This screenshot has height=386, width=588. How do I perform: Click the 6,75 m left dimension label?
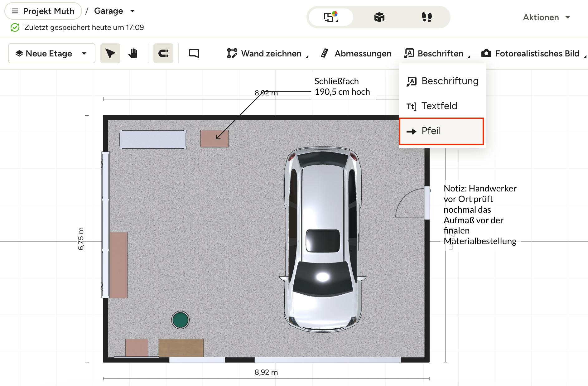pos(81,239)
